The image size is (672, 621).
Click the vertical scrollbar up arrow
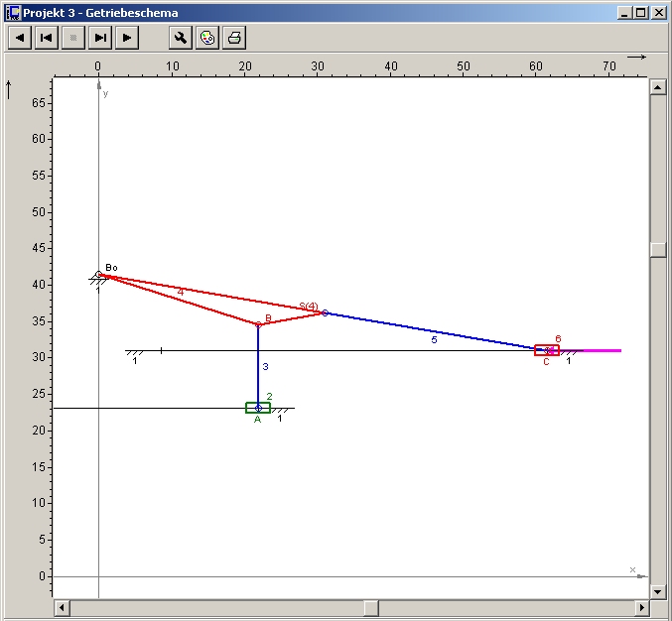658,88
